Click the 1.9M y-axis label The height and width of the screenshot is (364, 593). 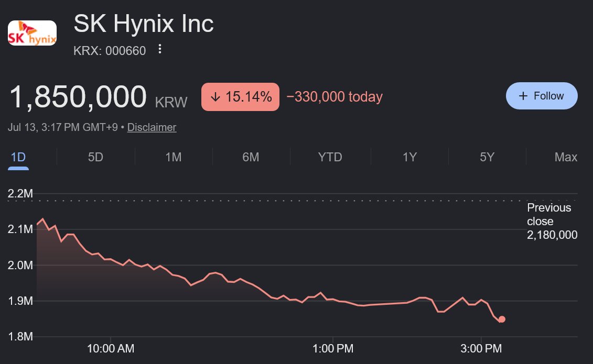[20, 301]
